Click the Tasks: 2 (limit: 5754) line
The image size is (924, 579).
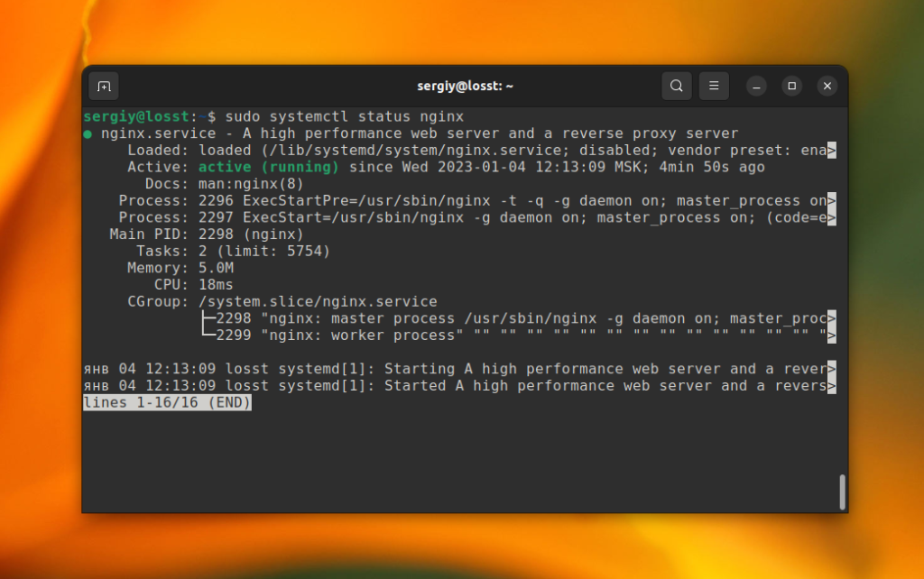coord(235,251)
